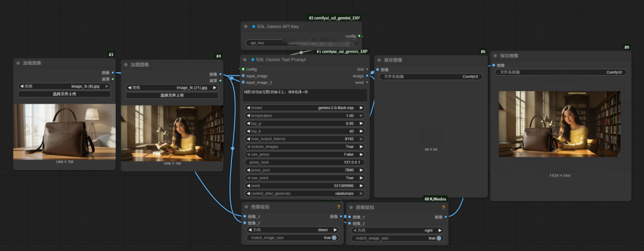Click the blue diamond icon in SSL Gemini API Key title
Screen dimensions: 644x251
(x=253, y=26)
